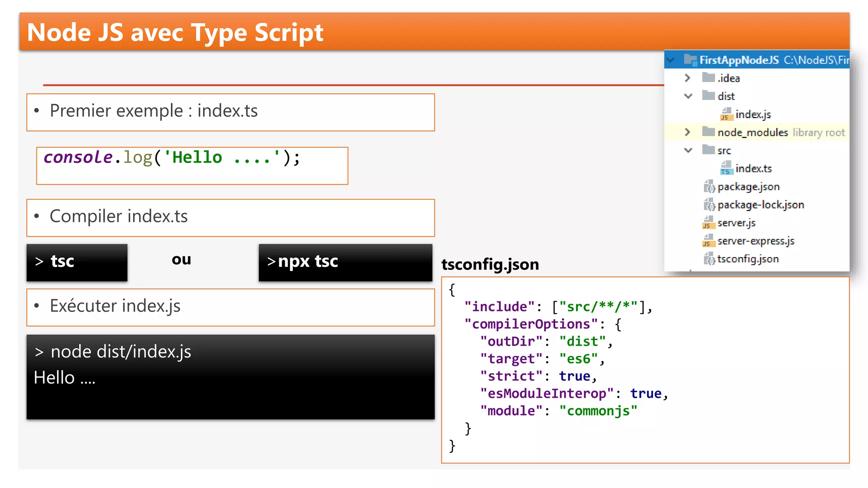The image size is (868, 488).
Task: Expand the .idea folder chevron
Action: click(687, 78)
